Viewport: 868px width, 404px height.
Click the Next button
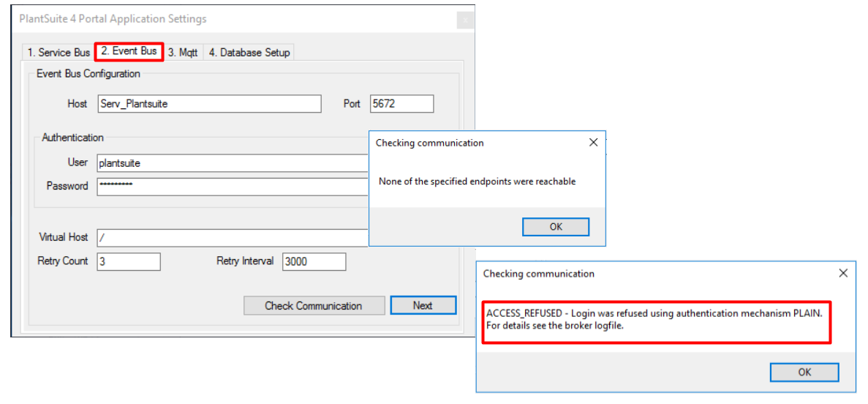tap(423, 305)
